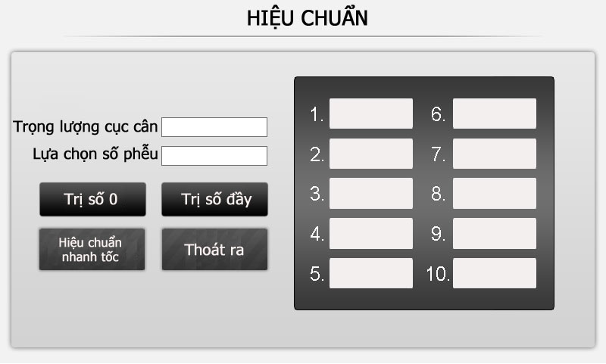Screen dimensions: 606x364
Task: Select hopper field number 9
Action: point(495,234)
